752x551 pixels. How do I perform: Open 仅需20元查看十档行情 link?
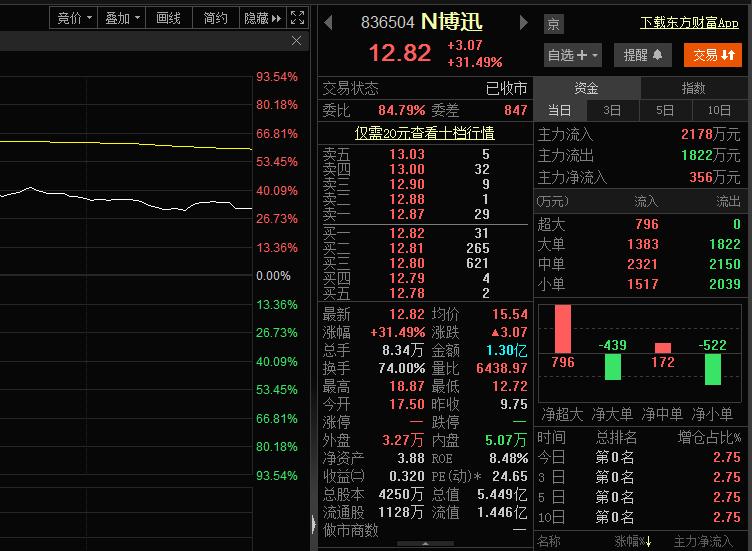[424, 133]
